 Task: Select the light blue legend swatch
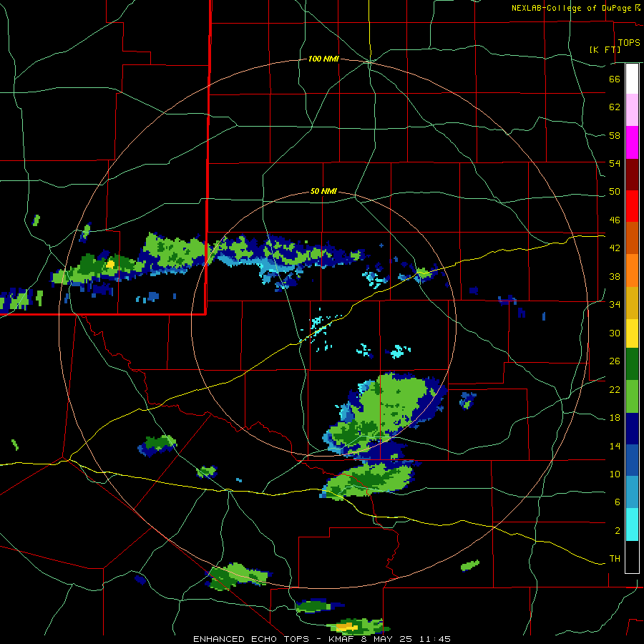point(632,492)
